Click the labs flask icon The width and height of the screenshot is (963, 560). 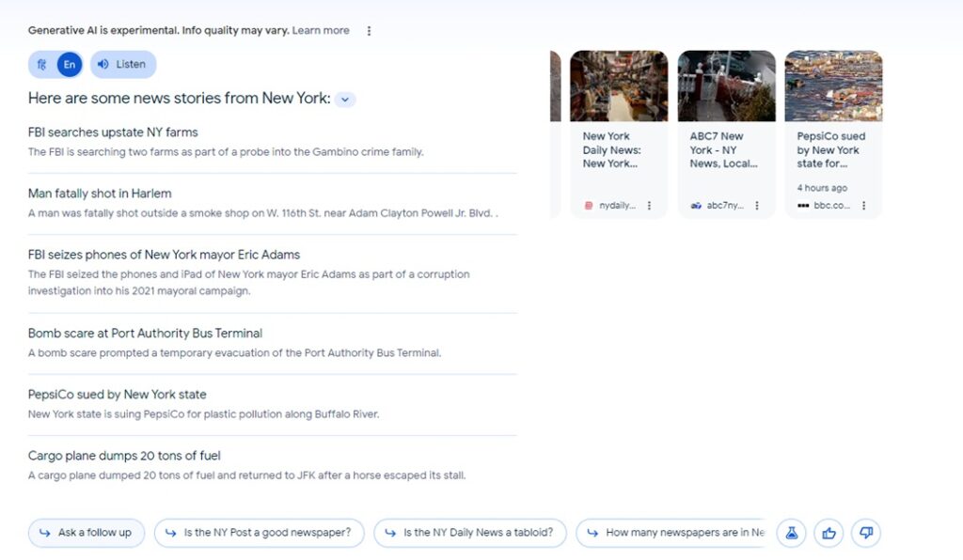(x=792, y=533)
